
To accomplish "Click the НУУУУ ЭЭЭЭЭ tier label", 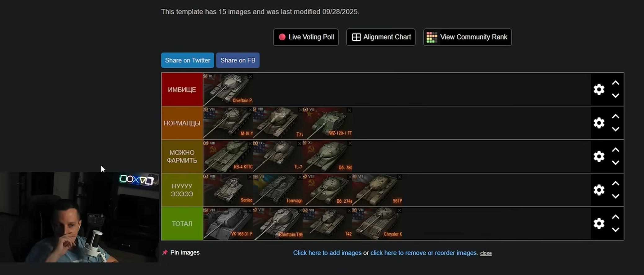I will [x=182, y=190].
